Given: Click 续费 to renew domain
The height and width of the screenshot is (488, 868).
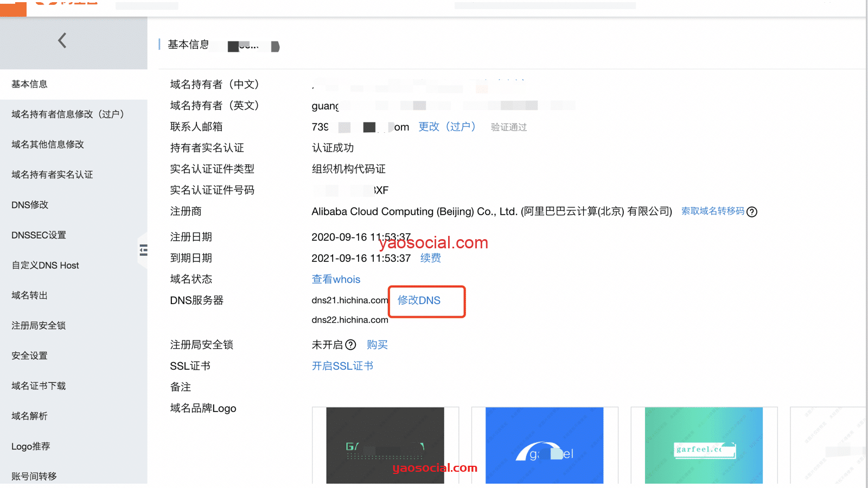Looking at the screenshot, I should click(x=430, y=258).
